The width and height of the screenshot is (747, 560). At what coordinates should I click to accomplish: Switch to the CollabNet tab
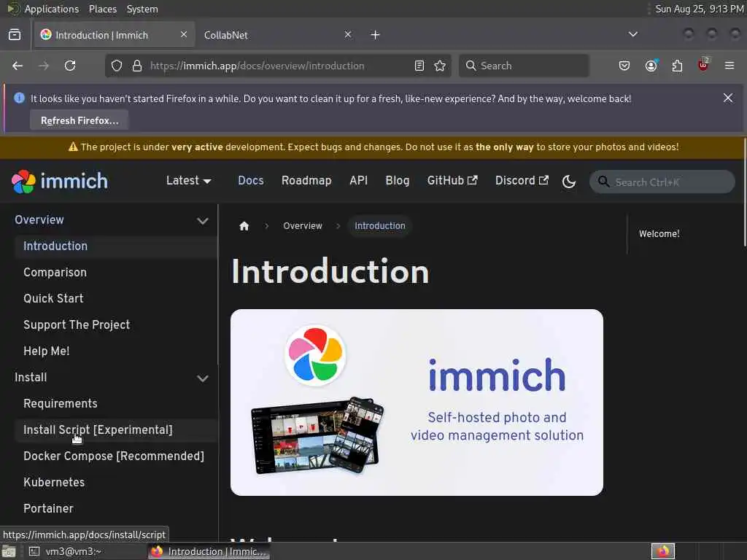(274, 35)
